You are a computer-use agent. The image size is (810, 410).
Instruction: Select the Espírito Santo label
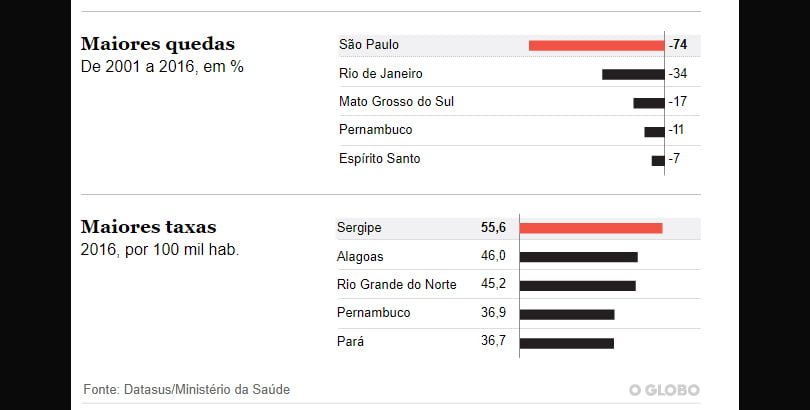point(380,159)
